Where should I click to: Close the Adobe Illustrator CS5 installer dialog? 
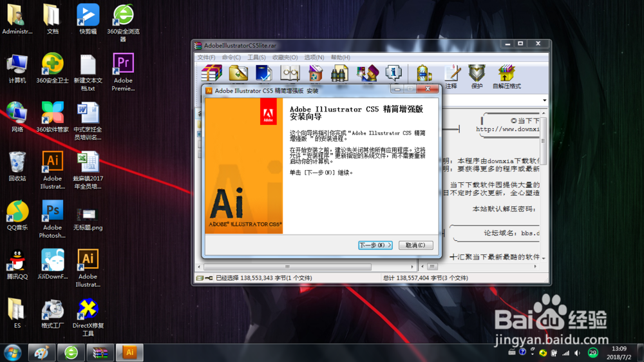(428, 89)
